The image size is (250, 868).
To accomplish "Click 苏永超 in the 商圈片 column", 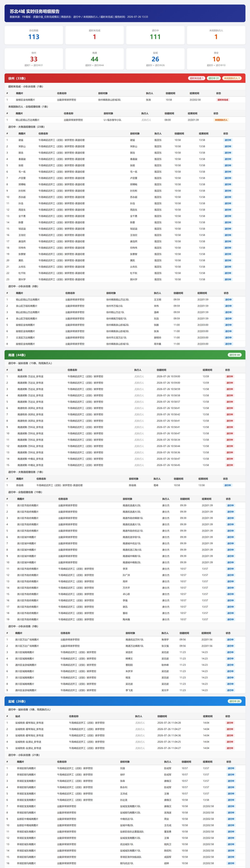I will pos(22,197).
